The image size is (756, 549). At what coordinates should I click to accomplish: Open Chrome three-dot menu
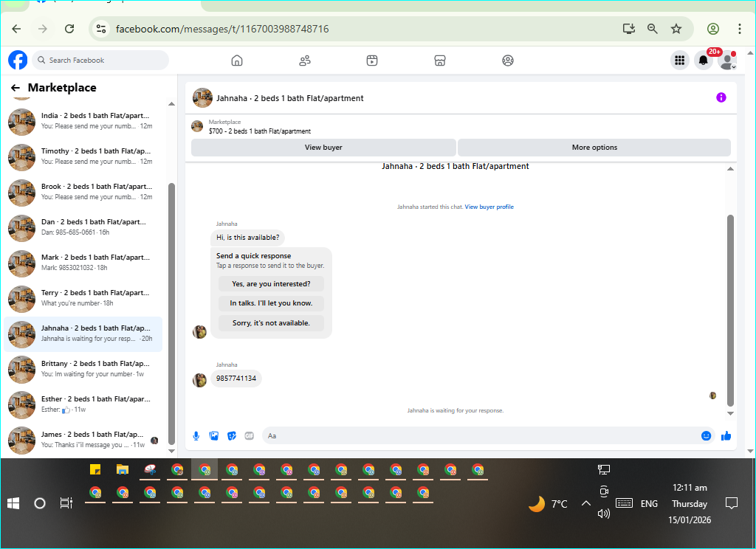[x=739, y=29]
